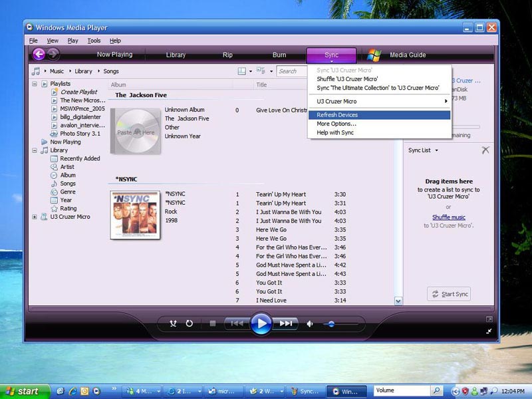Viewport: 532px width, 399px height.
Task: Click the Music breadcrumb
Action: (x=57, y=71)
